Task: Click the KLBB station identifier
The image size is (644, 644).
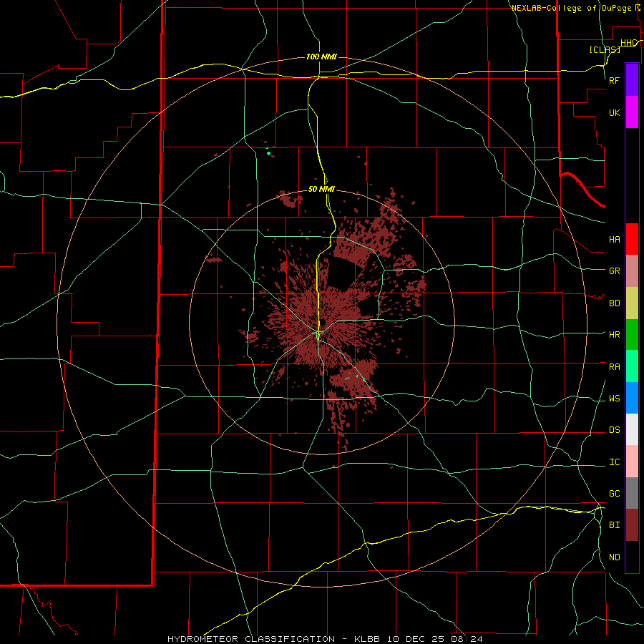Action: (x=367, y=639)
